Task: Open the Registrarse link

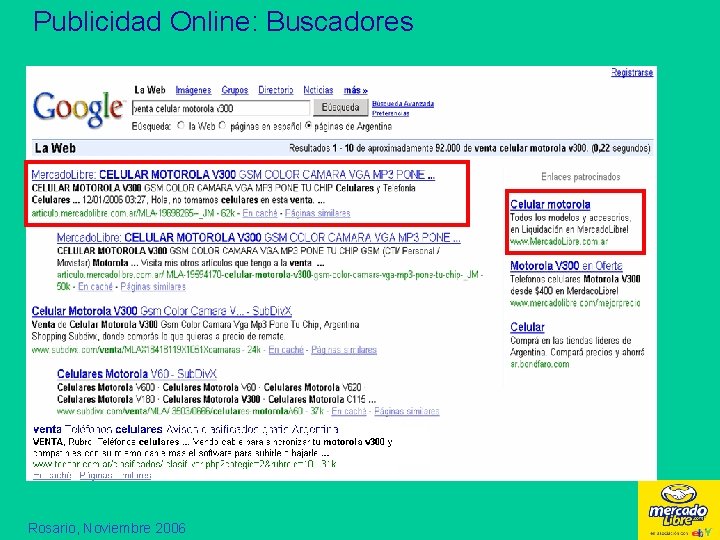Action: click(632, 73)
